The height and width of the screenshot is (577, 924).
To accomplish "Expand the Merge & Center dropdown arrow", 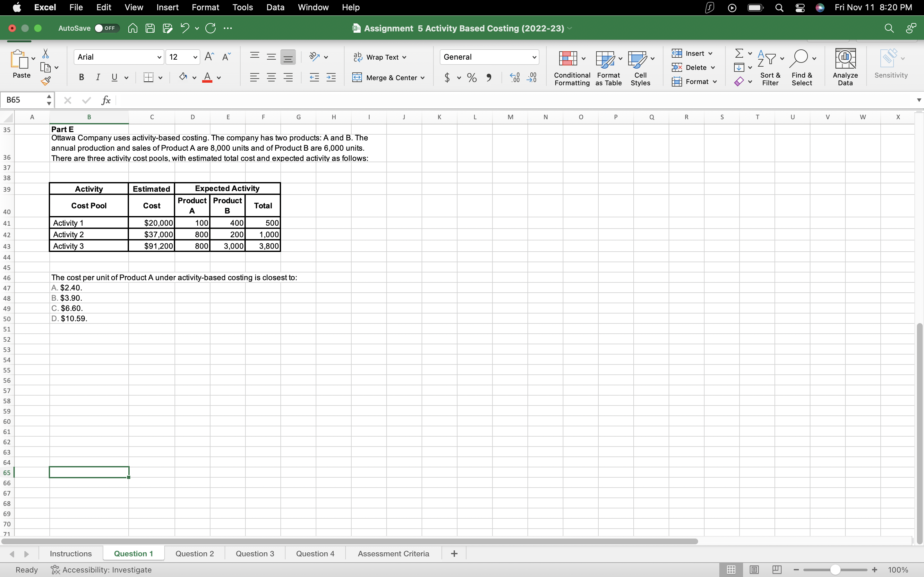I will pos(423,78).
